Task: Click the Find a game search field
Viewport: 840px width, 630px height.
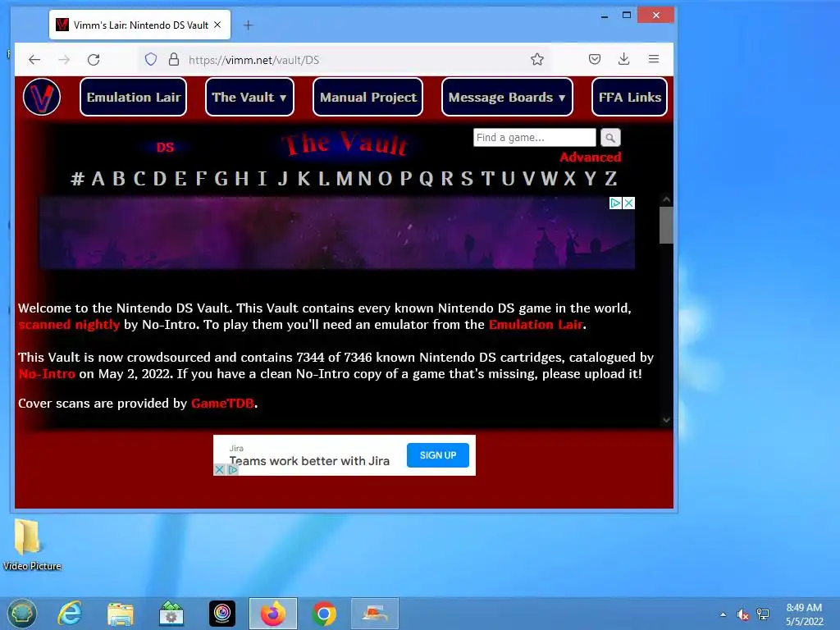Action: coord(535,138)
